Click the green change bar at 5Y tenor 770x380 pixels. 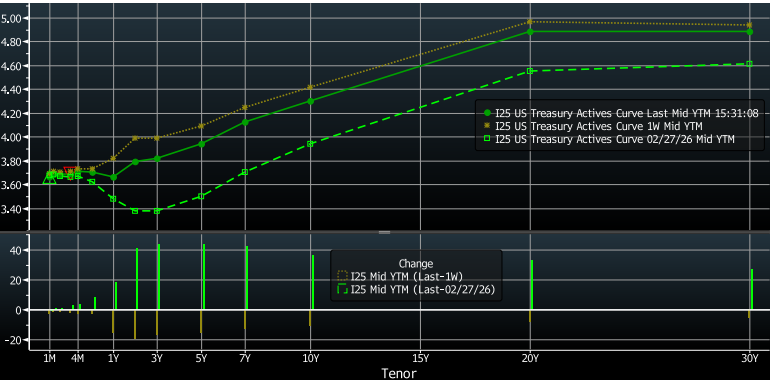204,277
